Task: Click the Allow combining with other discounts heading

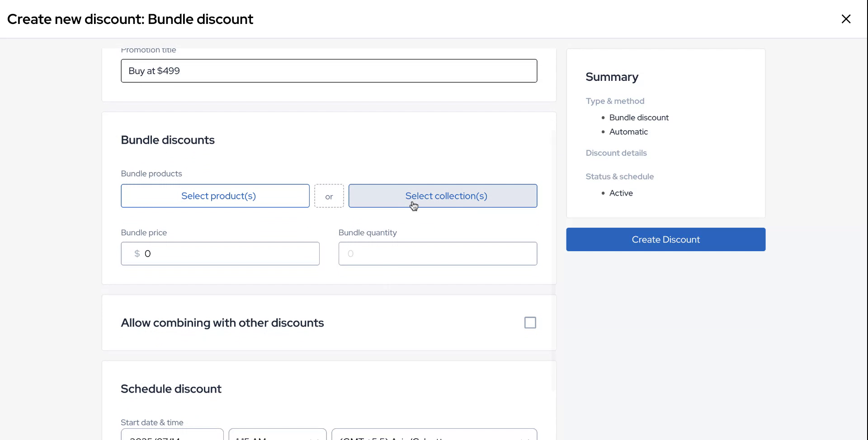Action: [222, 323]
